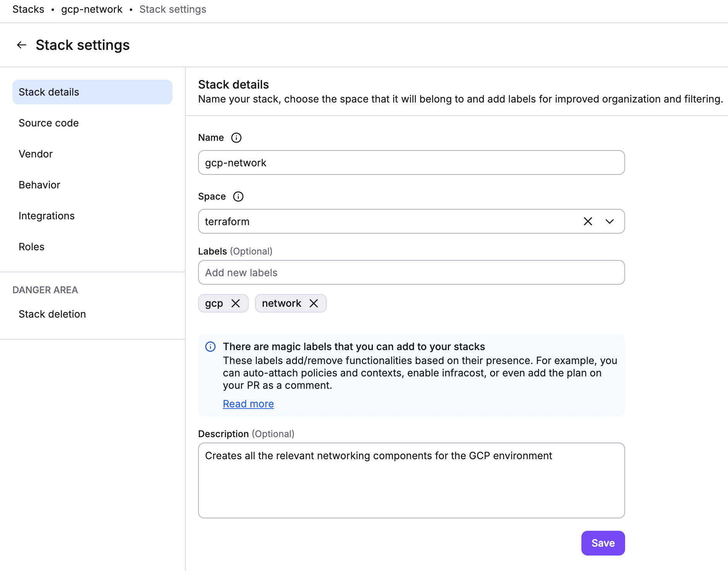Open the terraform Space combo box

(387, 221)
